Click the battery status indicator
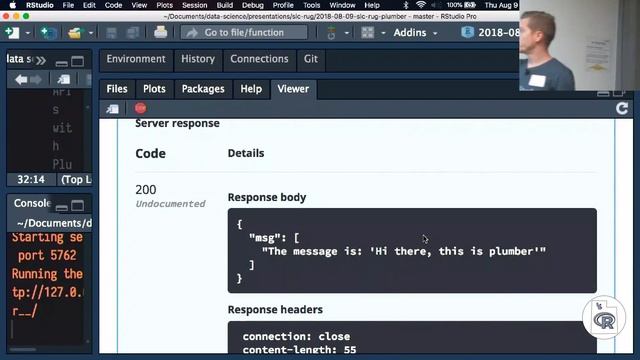 (x=461, y=5)
